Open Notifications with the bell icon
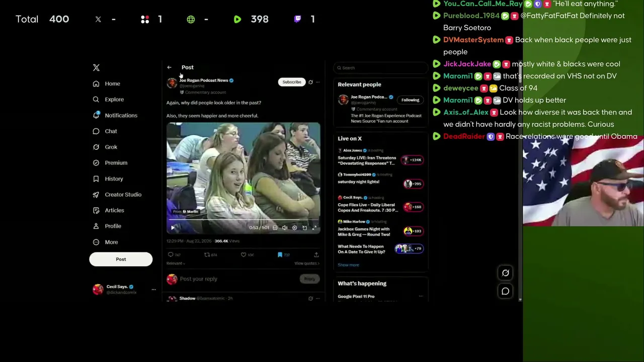Image resolution: width=644 pixels, height=362 pixels. coord(115,115)
